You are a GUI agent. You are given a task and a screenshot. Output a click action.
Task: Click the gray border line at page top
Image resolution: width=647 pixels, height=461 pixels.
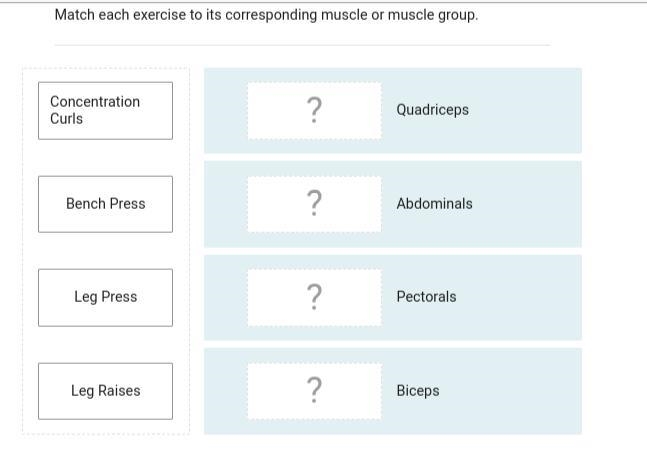coord(324,2)
